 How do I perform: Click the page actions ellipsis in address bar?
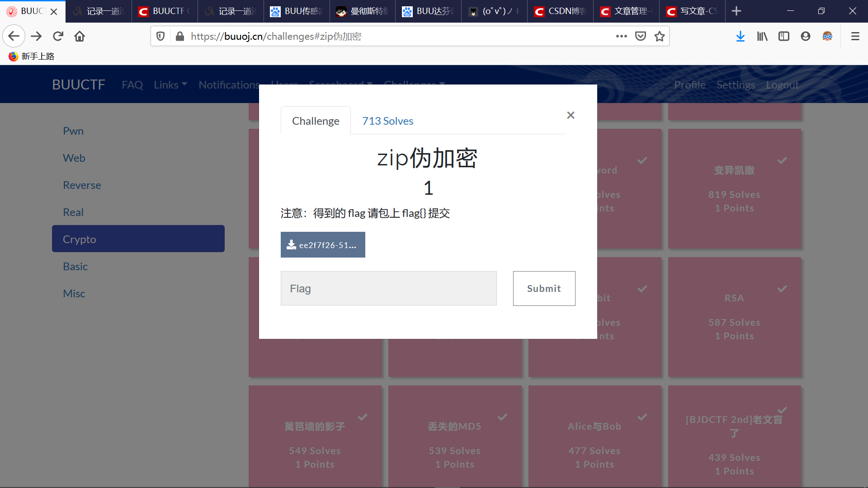622,36
